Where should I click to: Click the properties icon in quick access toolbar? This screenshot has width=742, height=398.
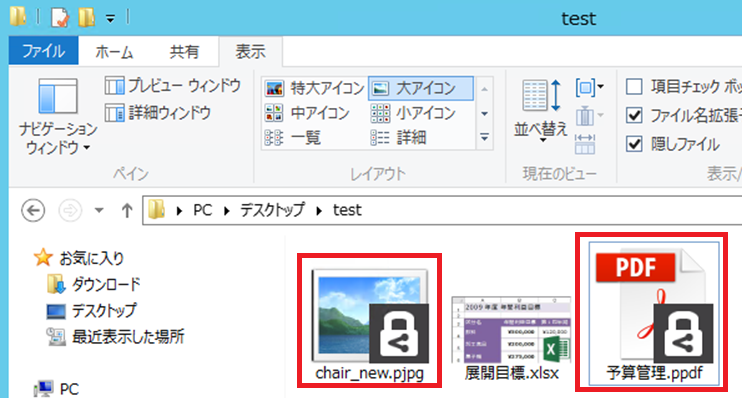[x=60, y=18]
